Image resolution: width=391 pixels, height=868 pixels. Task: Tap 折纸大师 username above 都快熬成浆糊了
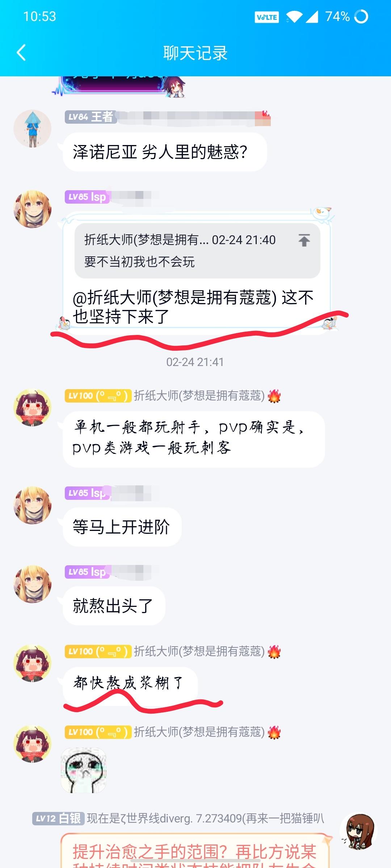pos(199,651)
